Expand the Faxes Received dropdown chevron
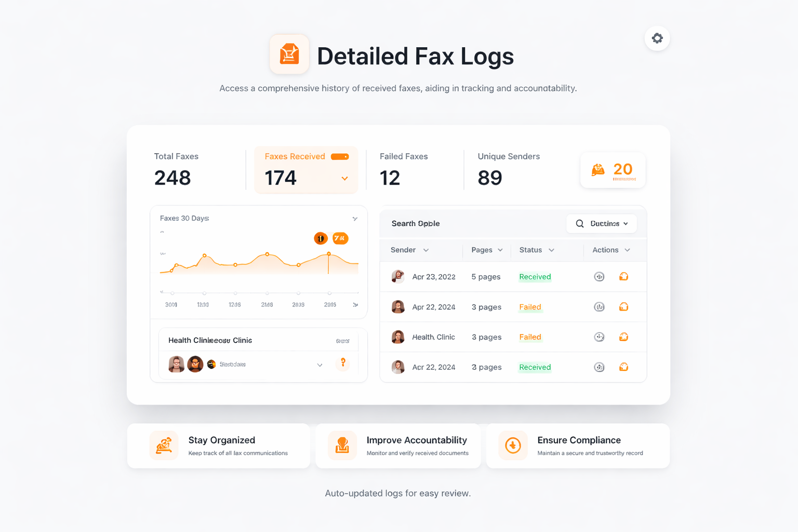 [x=344, y=179]
